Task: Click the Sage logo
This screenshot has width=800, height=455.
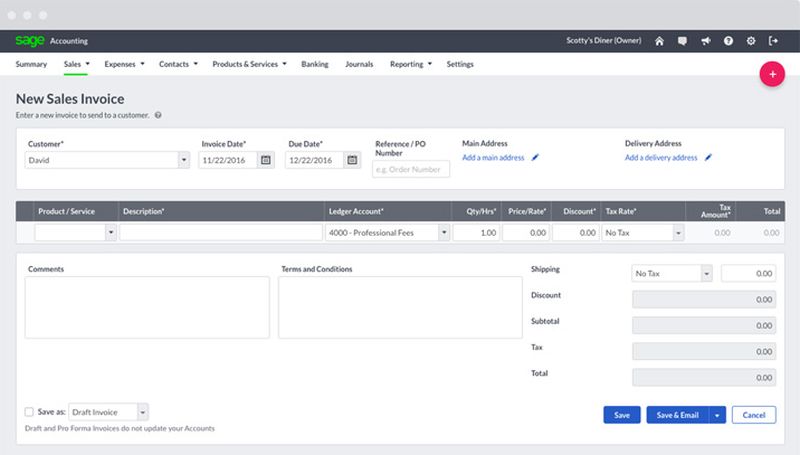Action: 30,40
